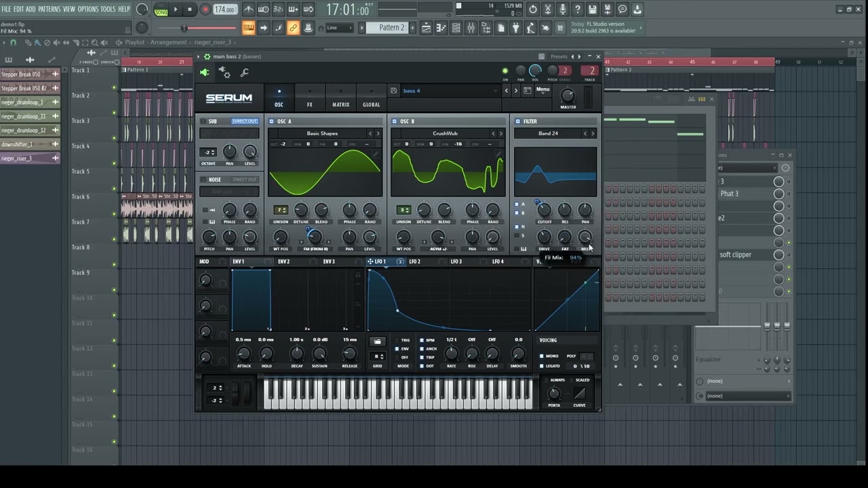Start playback with the play button
868x488 pixels.
point(176,9)
